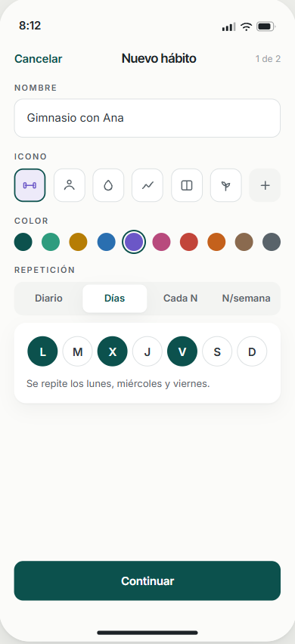Tap the '1 de 2' step indicator
Image resolution: width=295 pixels, height=644 pixels.
(x=268, y=59)
